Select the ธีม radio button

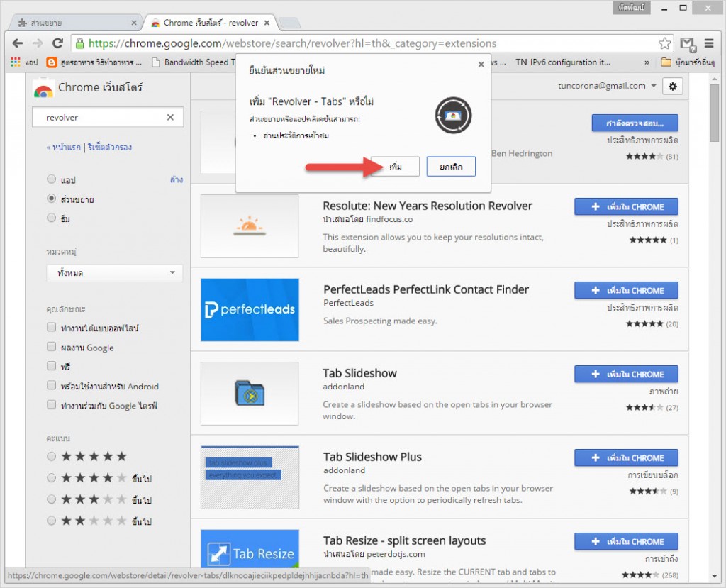51,218
